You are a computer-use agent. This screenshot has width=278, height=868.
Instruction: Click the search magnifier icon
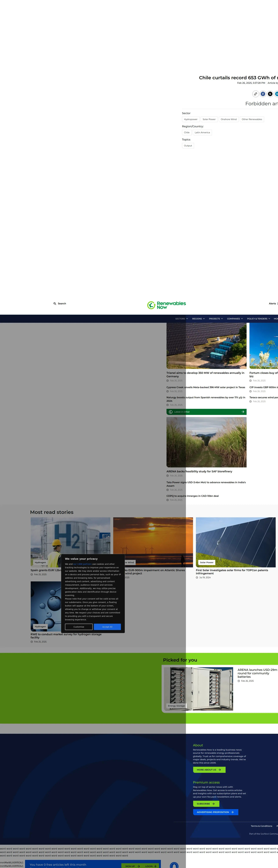(x=55, y=304)
